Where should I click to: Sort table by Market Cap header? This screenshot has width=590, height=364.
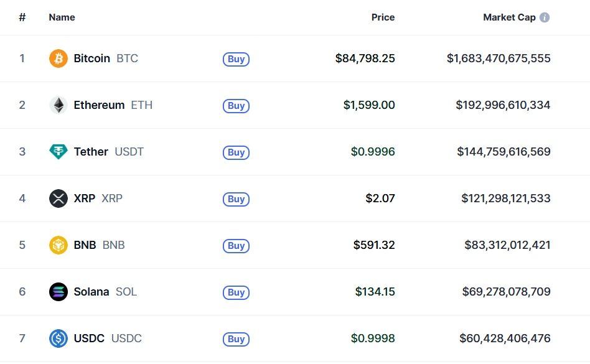tap(508, 17)
